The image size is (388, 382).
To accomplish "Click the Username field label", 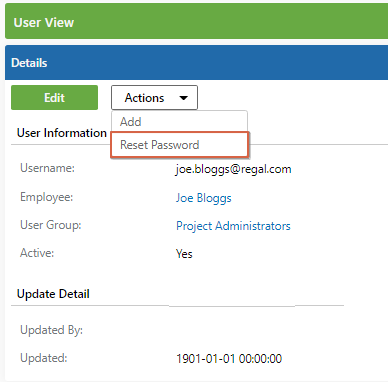I will coord(48,168).
